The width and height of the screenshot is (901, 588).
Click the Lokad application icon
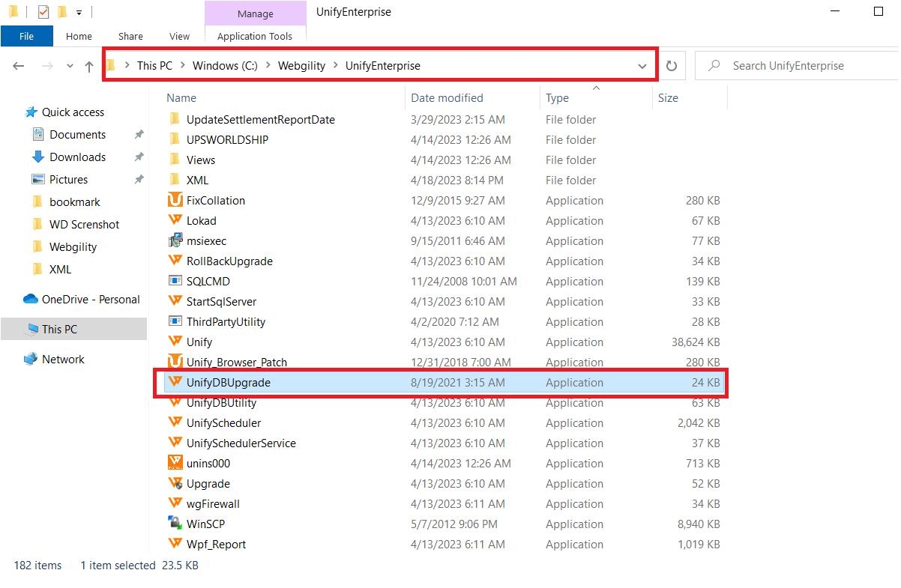click(175, 220)
